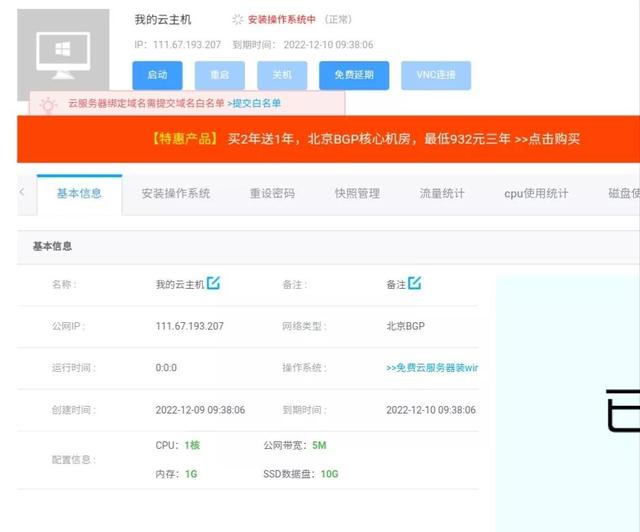Select the 流量统计 tab
The width and height of the screenshot is (640, 532).
(x=442, y=194)
